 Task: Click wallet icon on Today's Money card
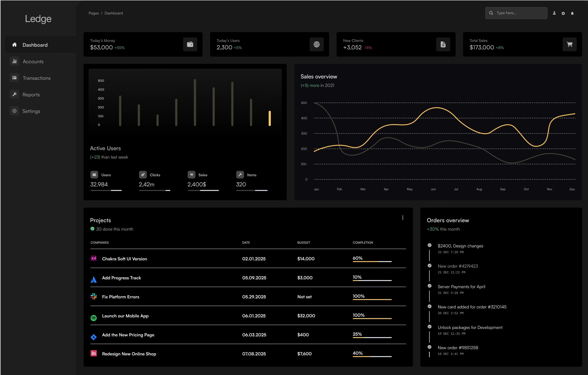tap(190, 44)
